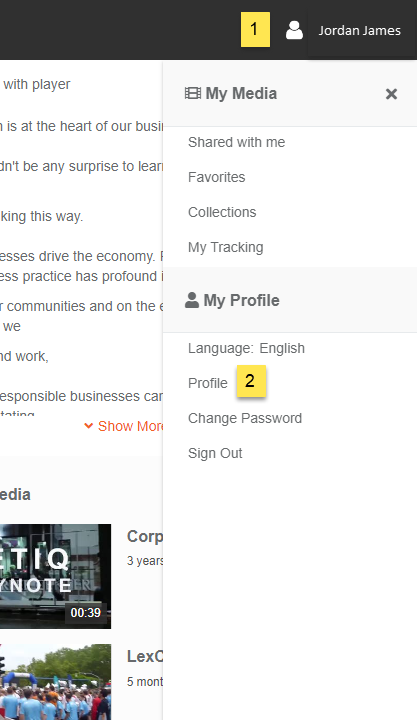Select My Tracking
Screen dimensions: 417x720
pyautogui.click(x=225, y=248)
